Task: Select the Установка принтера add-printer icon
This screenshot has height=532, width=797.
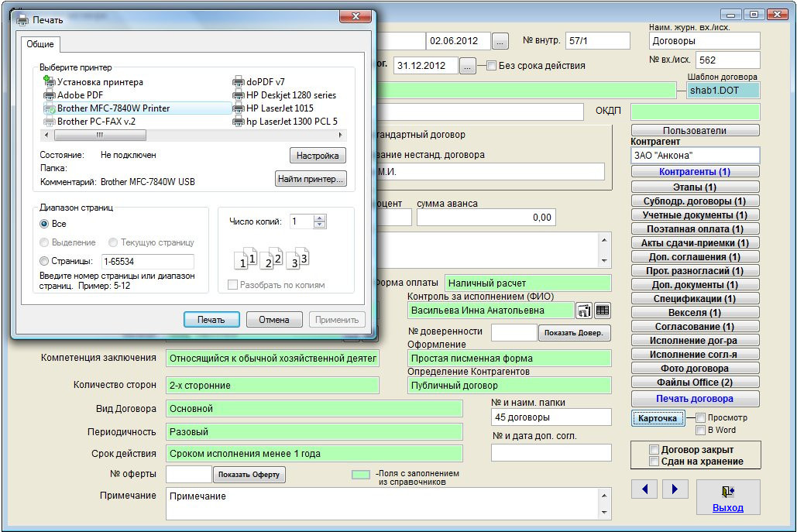Action: 50,81
